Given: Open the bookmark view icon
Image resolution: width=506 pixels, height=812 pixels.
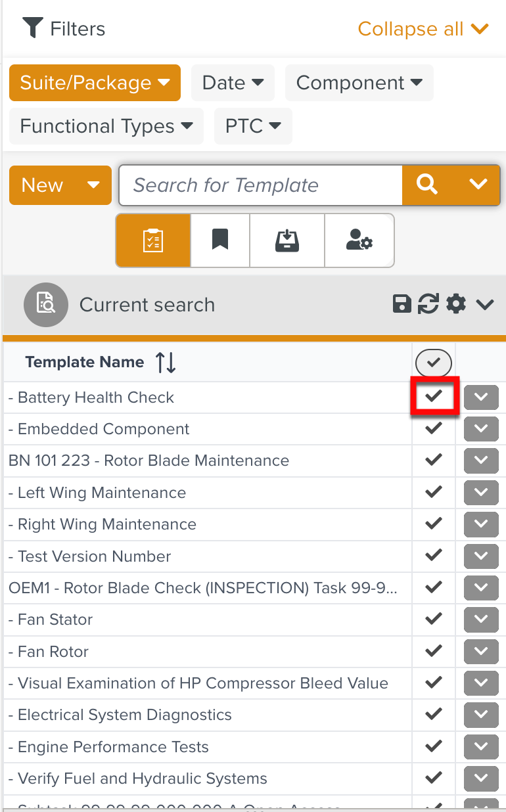Looking at the screenshot, I should pos(220,240).
